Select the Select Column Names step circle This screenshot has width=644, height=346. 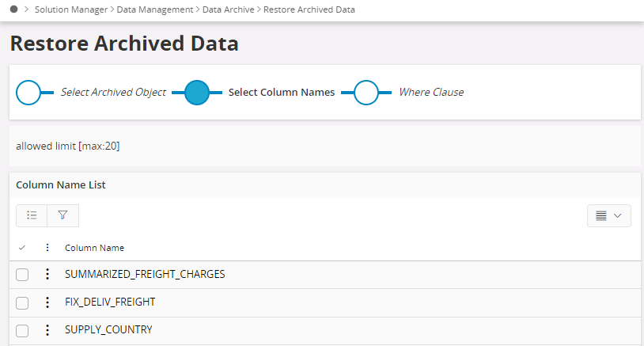point(197,93)
